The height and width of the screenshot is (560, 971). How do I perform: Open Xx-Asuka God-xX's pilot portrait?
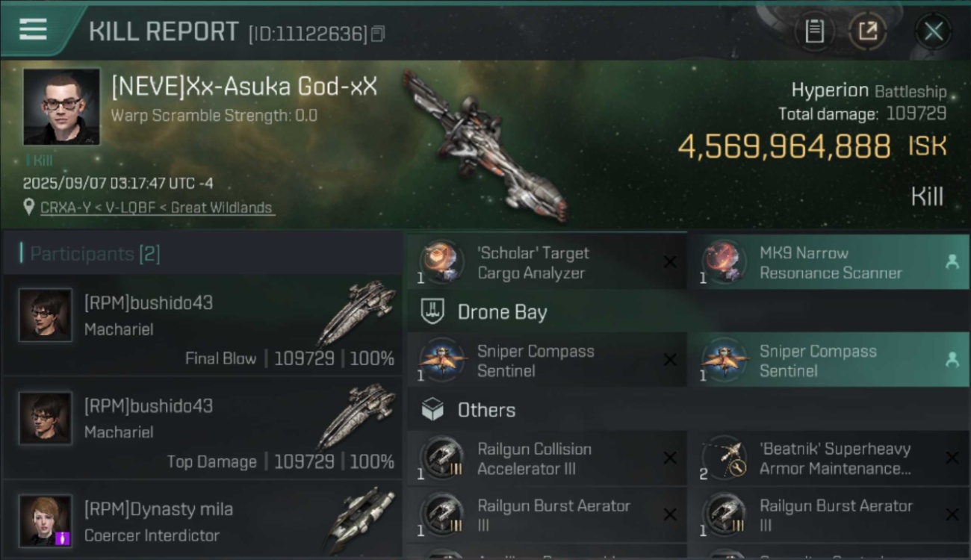point(61,106)
